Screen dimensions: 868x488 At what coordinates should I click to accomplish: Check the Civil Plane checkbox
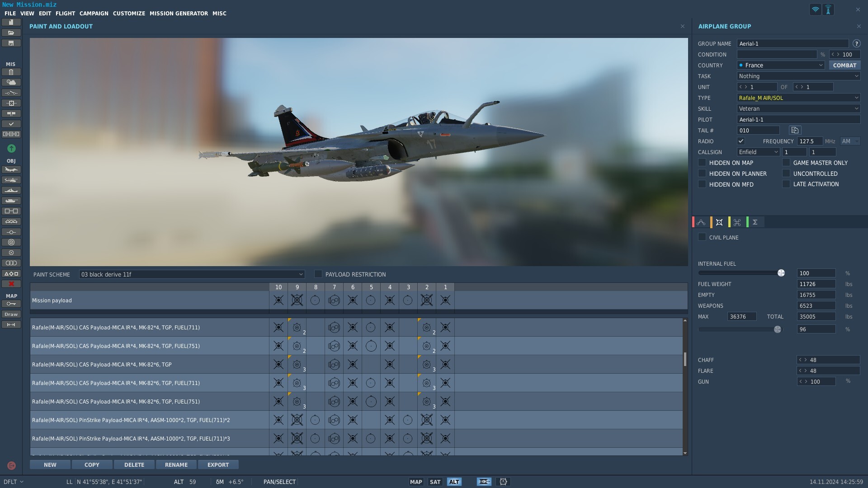point(702,237)
